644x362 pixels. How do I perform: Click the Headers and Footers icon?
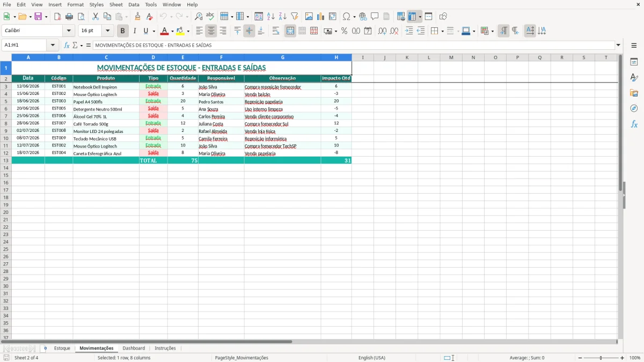(x=386, y=17)
